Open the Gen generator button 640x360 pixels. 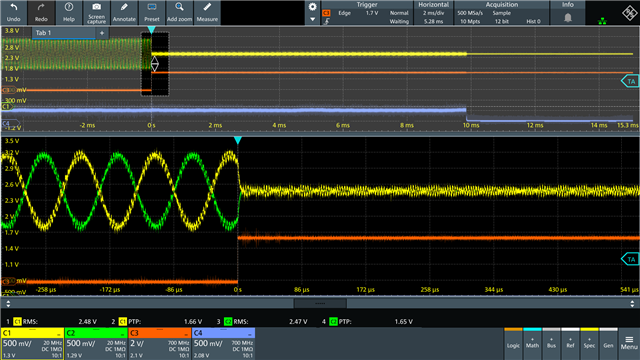608,344
